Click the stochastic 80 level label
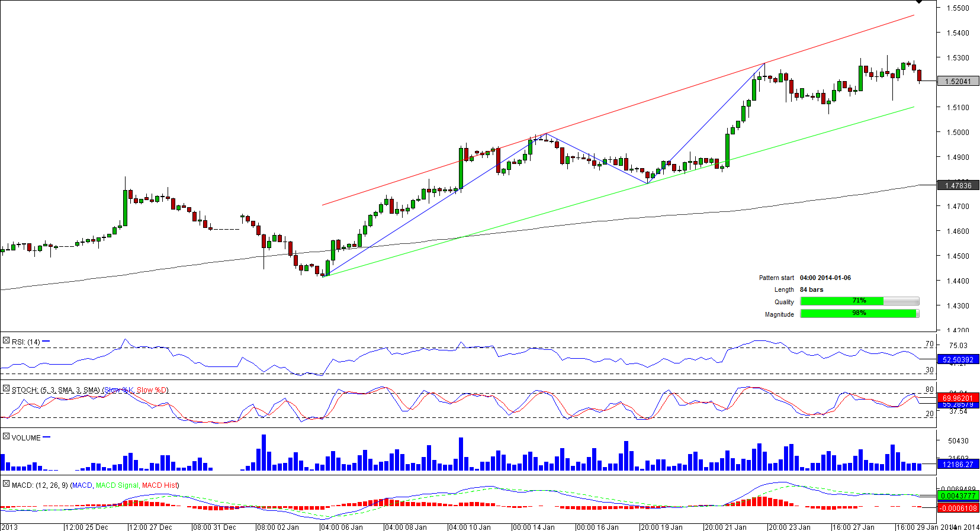This screenshot has height=531, width=980. tap(930, 390)
